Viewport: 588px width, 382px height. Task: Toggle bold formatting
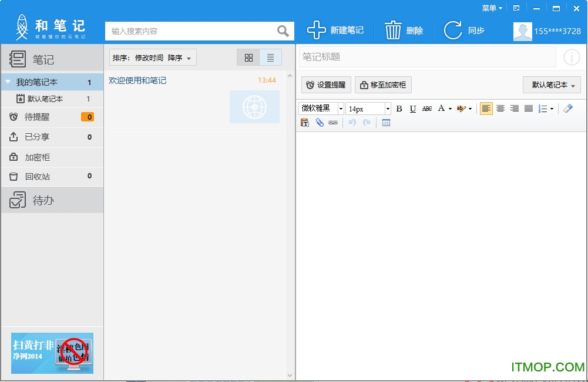point(399,109)
